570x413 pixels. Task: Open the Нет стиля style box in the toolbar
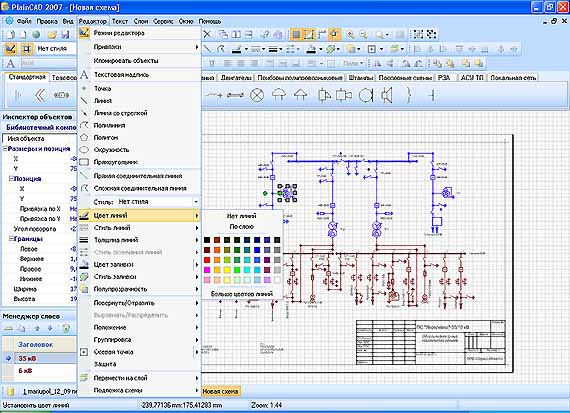57,48
